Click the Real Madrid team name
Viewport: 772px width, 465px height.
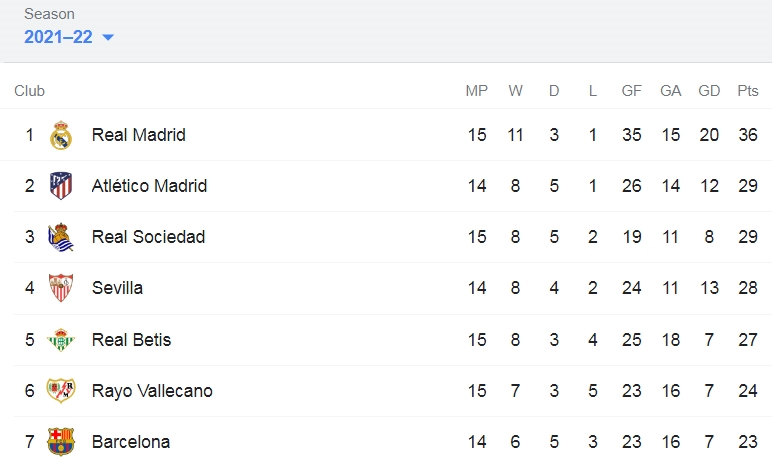point(139,135)
